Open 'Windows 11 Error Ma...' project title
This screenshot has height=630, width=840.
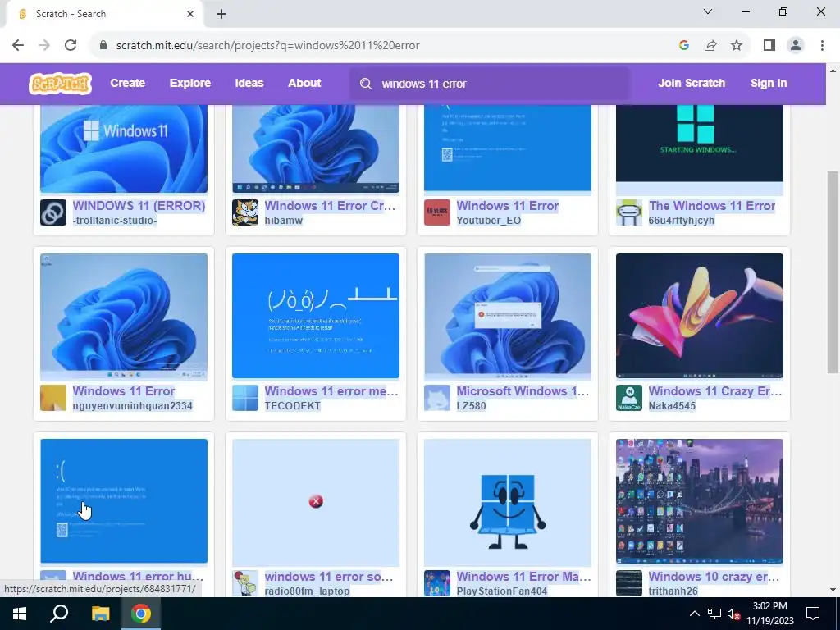(x=524, y=577)
